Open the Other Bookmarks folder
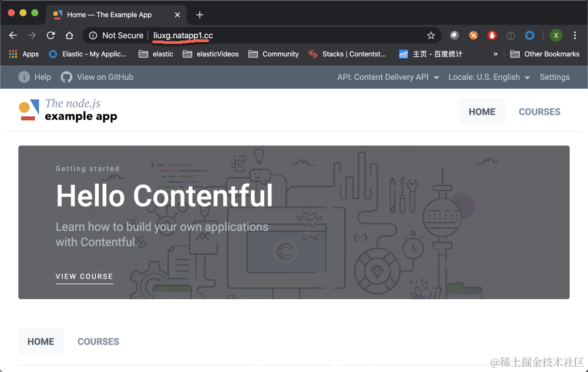 point(545,54)
